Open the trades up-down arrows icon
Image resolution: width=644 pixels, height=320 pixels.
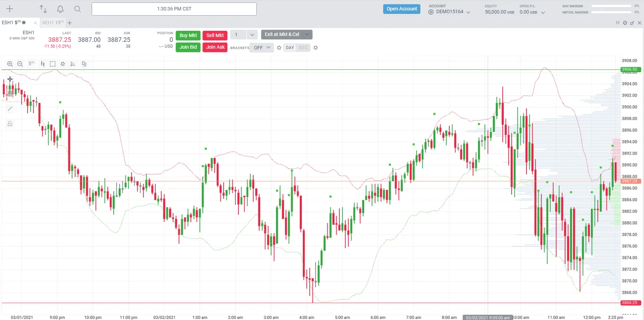[43, 9]
